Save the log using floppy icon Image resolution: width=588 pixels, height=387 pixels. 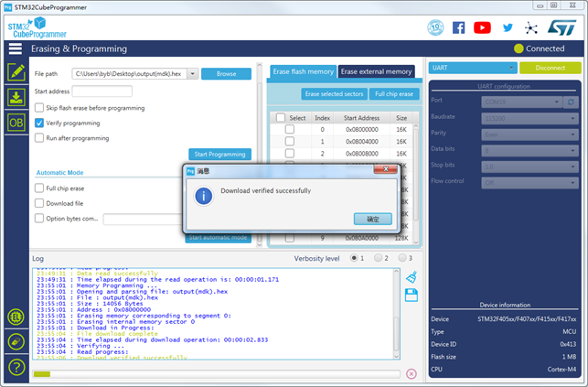(412, 294)
